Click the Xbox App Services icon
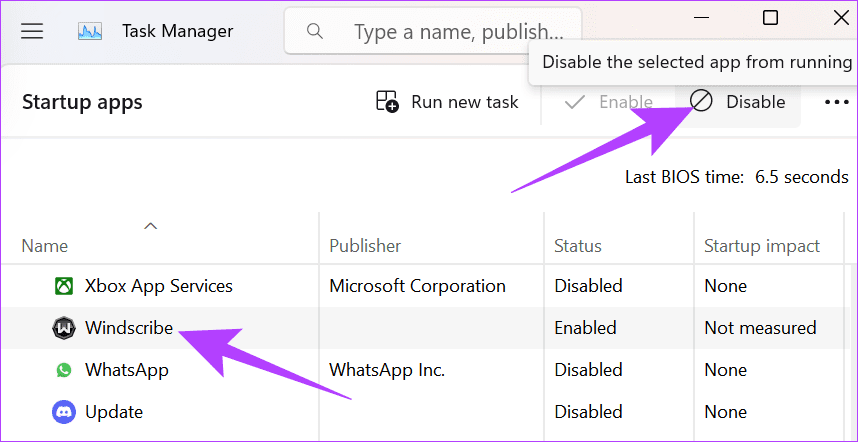Image resolution: width=858 pixels, height=443 pixels. pyautogui.click(x=63, y=286)
